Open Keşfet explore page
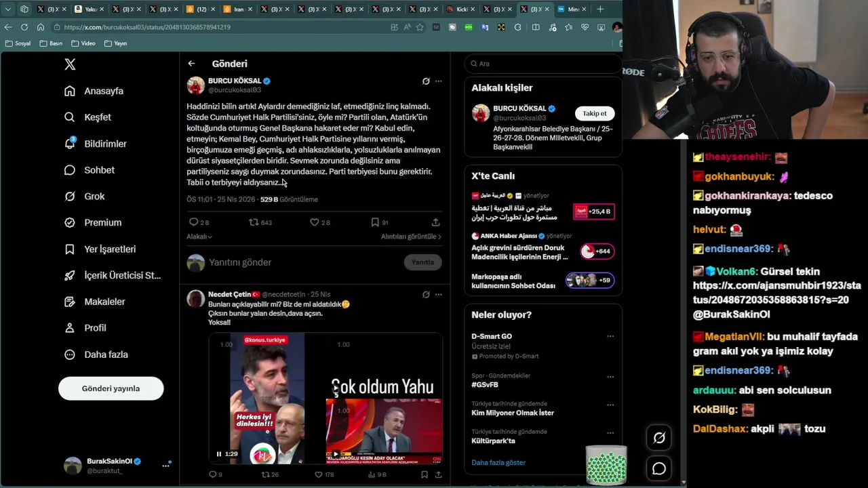 point(87,117)
